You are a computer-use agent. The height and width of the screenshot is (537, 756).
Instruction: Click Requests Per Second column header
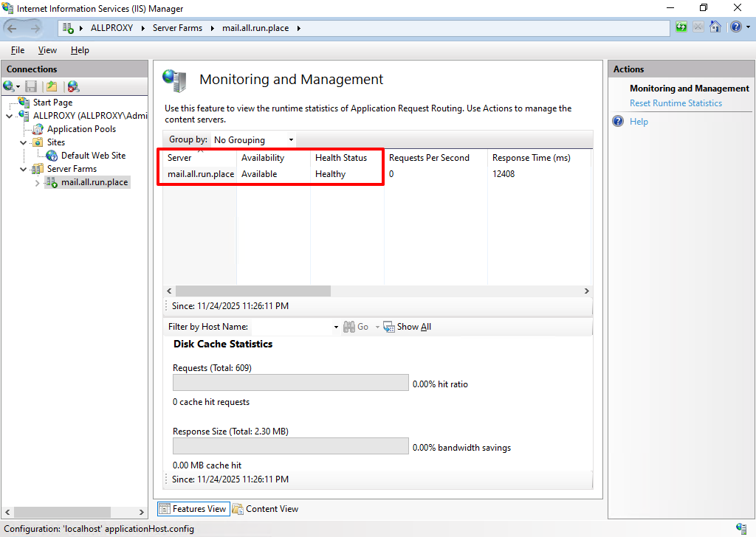click(x=436, y=158)
